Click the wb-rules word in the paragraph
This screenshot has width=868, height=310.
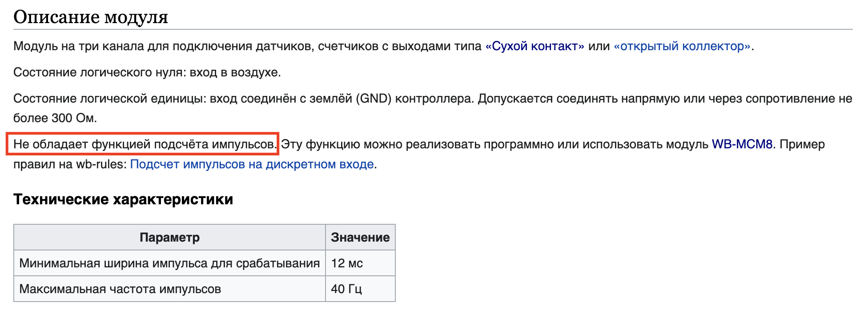point(101,164)
